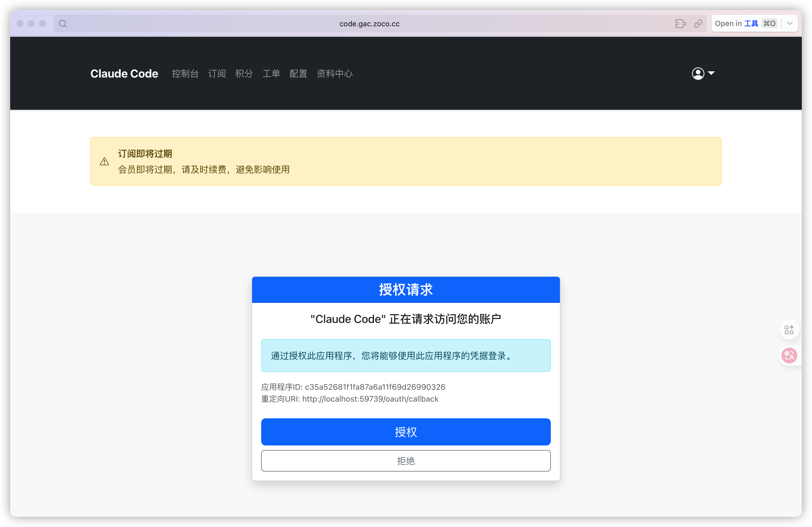This screenshot has width=812, height=527.
Task: Copy page link via chain icon
Action: click(x=698, y=23)
